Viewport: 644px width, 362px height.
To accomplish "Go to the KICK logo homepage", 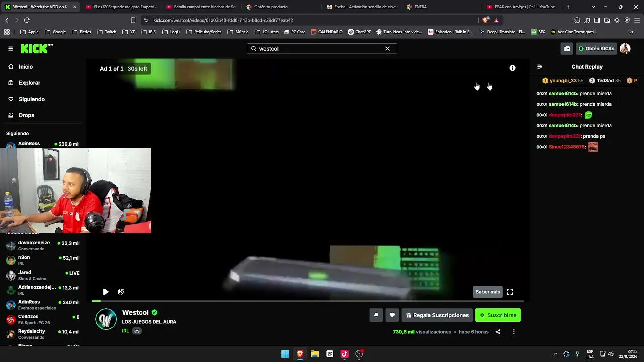I will pos(37,49).
